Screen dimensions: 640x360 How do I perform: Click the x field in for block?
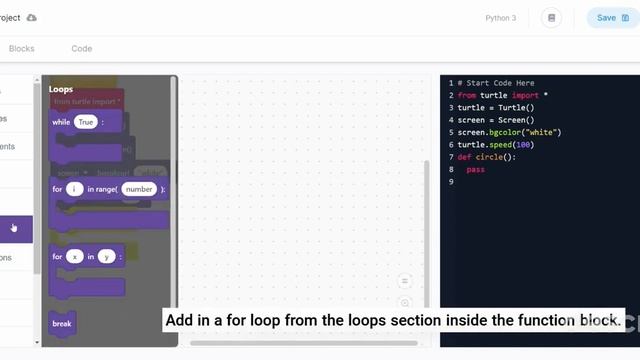pyautogui.click(x=74, y=256)
